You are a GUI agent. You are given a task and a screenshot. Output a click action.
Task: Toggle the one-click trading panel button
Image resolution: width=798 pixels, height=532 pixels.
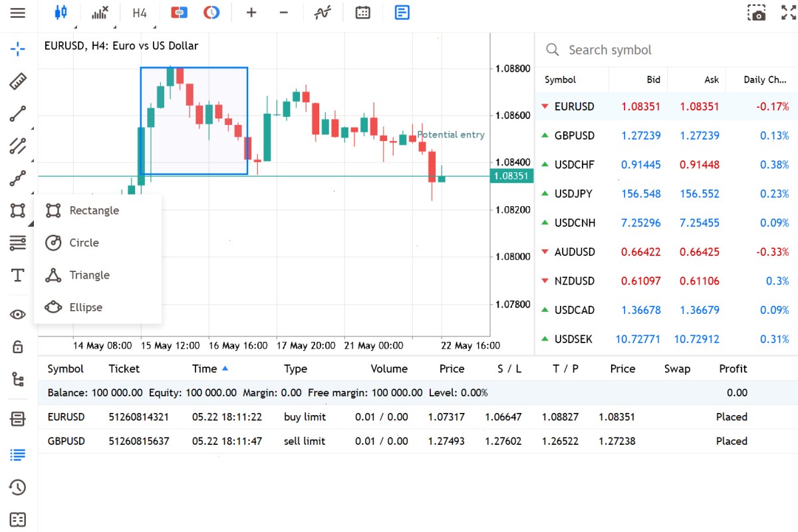[179, 13]
